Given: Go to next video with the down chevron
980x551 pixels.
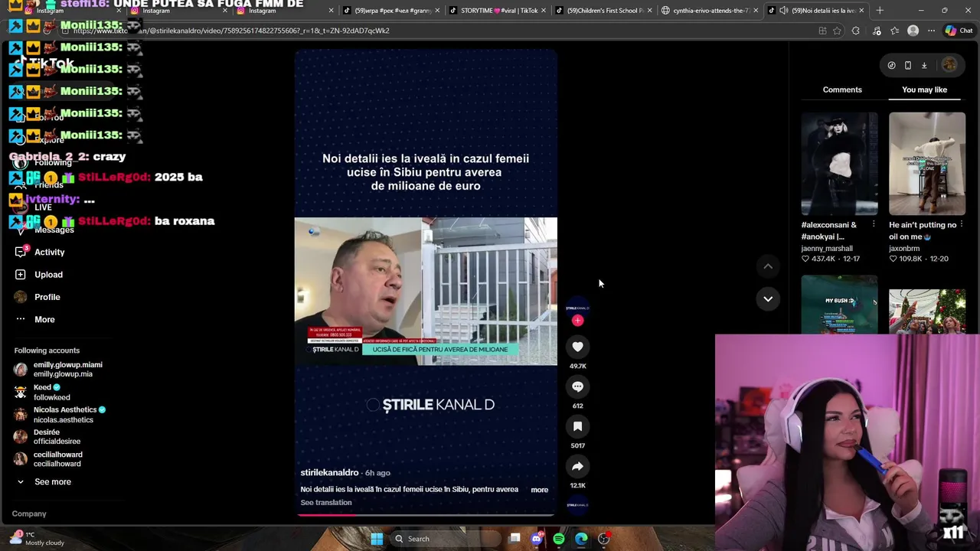Looking at the screenshot, I should (x=768, y=298).
